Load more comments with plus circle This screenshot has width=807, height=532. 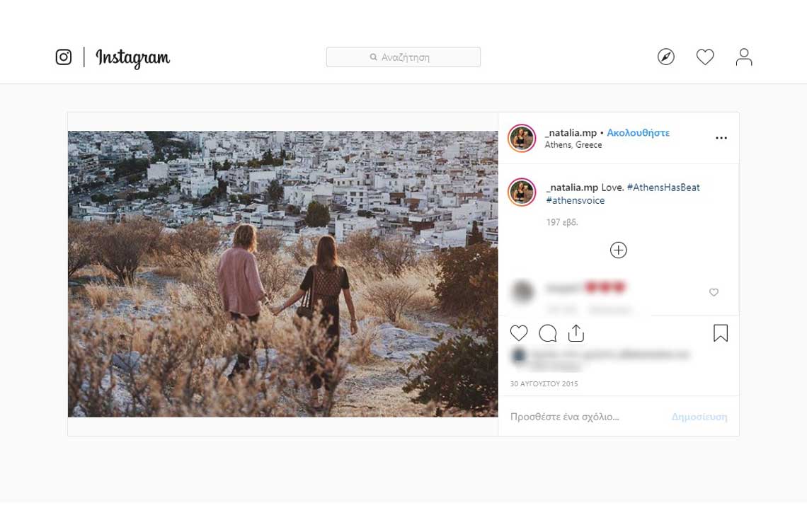(x=618, y=250)
